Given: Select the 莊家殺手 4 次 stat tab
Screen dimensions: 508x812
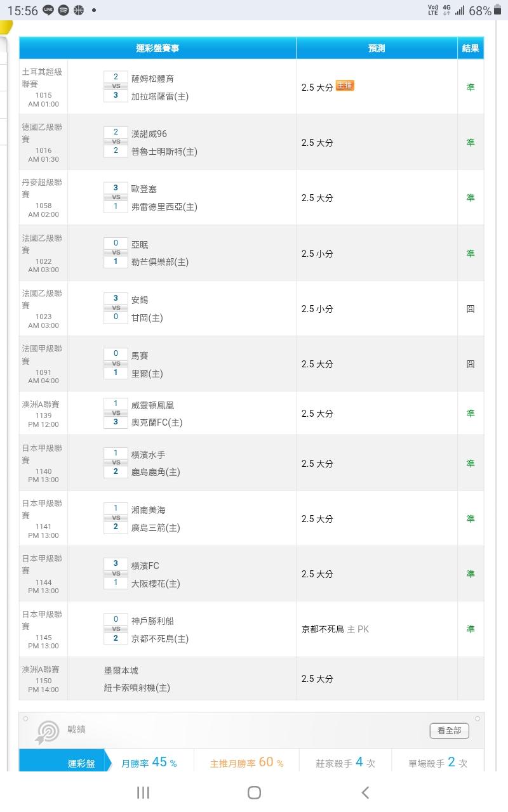Looking at the screenshot, I should pyautogui.click(x=345, y=763).
